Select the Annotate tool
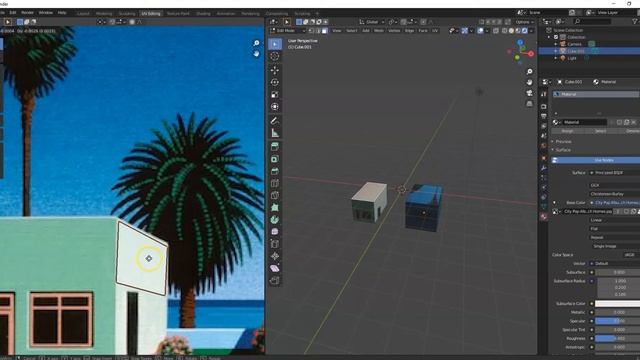Screen dimensions: 640x360 coord(275,121)
